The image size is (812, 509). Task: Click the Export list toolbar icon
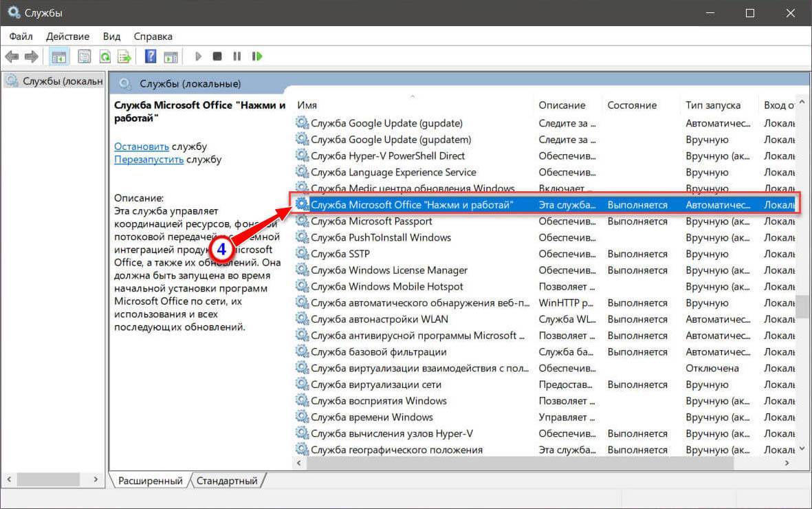coord(124,56)
